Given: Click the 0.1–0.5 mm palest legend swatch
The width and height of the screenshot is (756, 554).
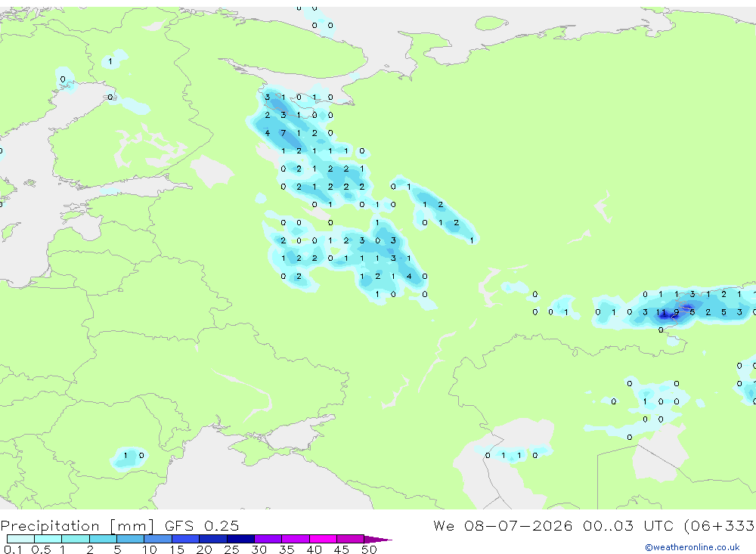Looking at the screenshot, I should coord(20,539).
